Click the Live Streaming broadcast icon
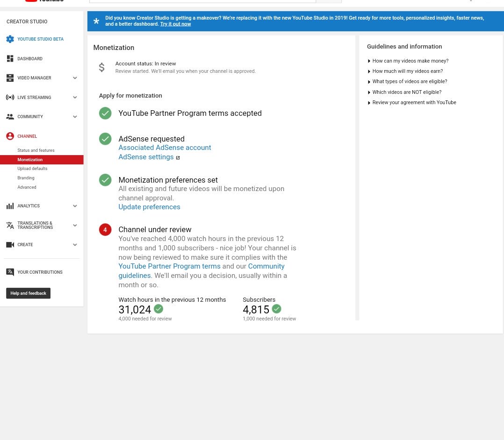This screenshot has height=440, width=504. point(10,97)
